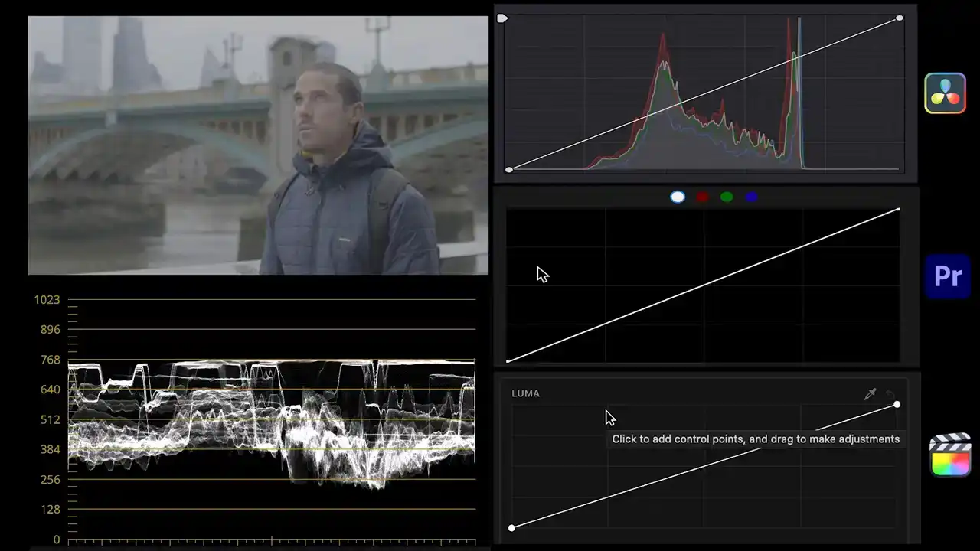Click the Luma curve's bottom-left black point
This screenshot has width=980, height=551.
pos(512,528)
